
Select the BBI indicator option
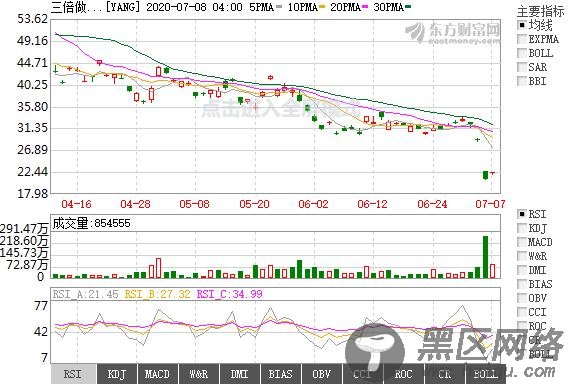(521, 81)
